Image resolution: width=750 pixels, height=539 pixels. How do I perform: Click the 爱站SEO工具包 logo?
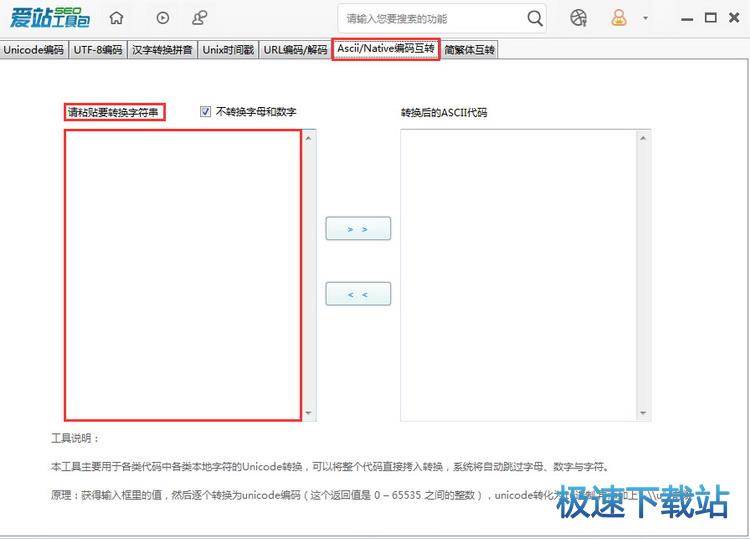coord(49,18)
